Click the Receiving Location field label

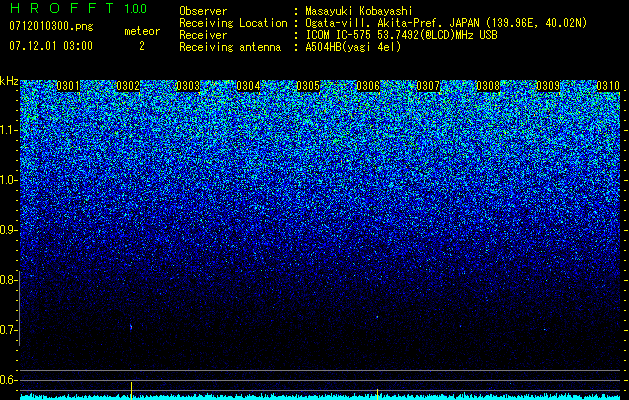[x=233, y=23]
